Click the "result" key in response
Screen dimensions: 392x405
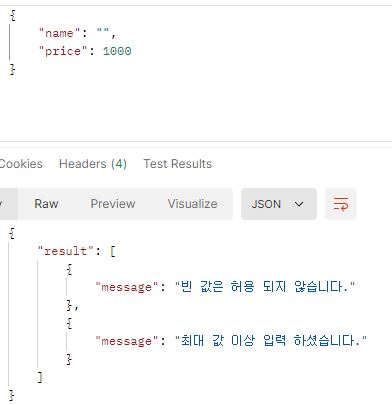click(66, 251)
